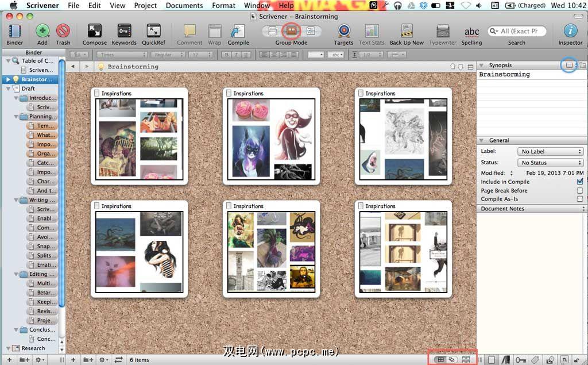The image size is (588, 365).
Task: Click the Back Up Now icon
Action: click(x=407, y=32)
